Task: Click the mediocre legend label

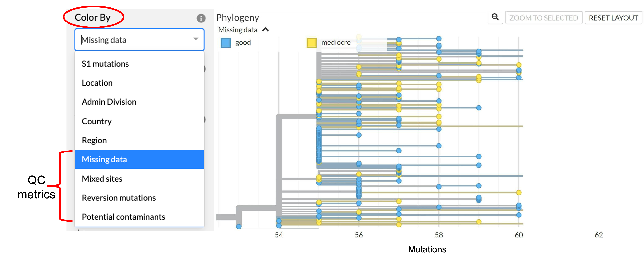Action: pyautogui.click(x=336, y=43)
